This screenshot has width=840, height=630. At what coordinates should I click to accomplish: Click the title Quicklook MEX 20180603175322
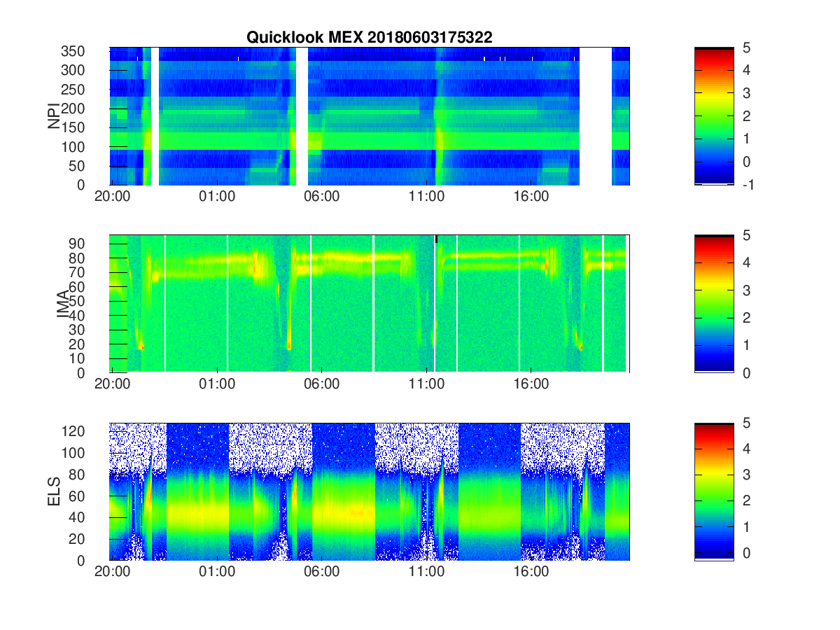[370, 38]
